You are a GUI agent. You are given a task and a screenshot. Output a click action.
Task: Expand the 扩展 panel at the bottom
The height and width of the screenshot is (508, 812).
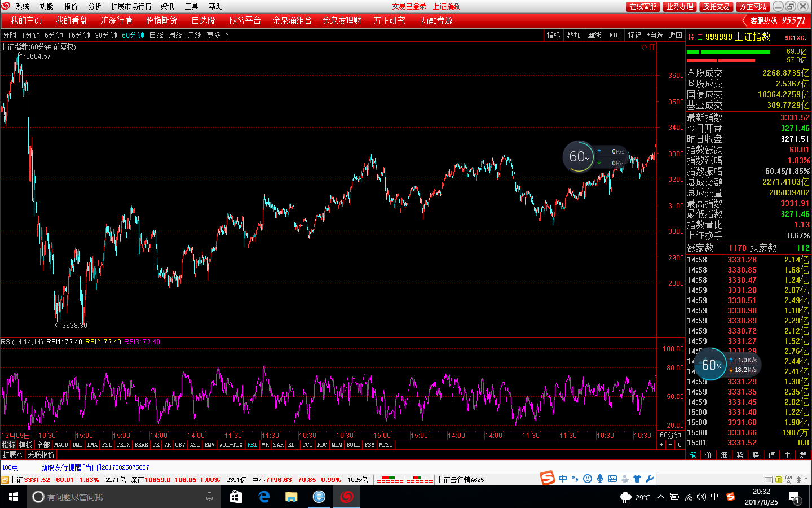(12, 454)
